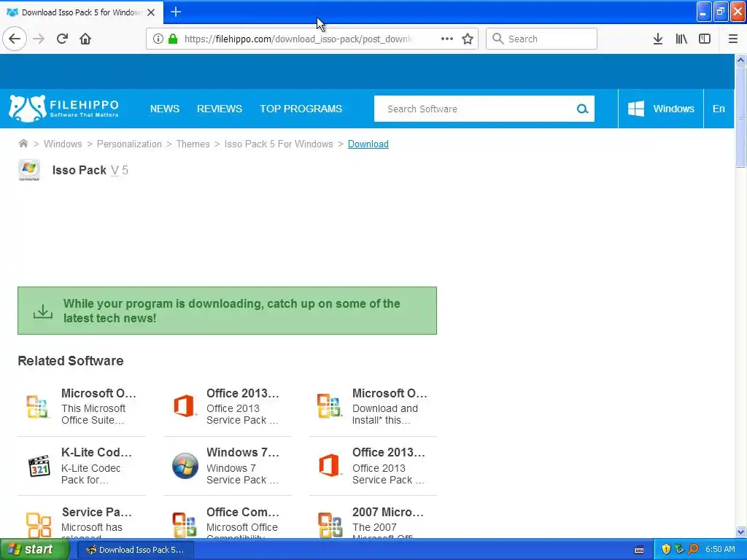Reload the current page

pyautogui.click(x=62, y=39)
